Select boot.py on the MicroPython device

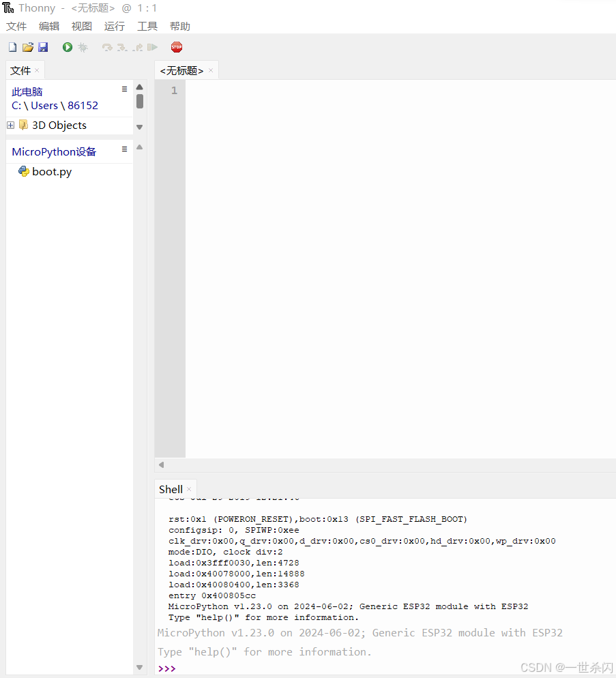pyautogui.click(x=51, y=171)
